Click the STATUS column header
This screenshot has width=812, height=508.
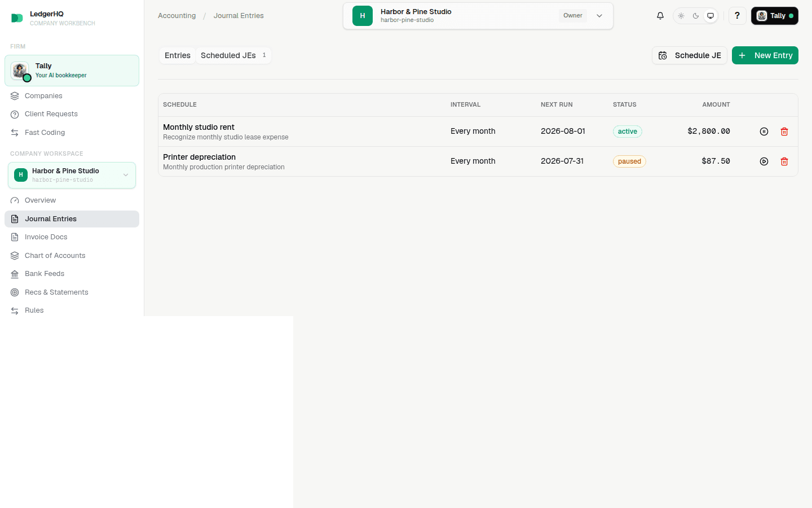(624, 104)
